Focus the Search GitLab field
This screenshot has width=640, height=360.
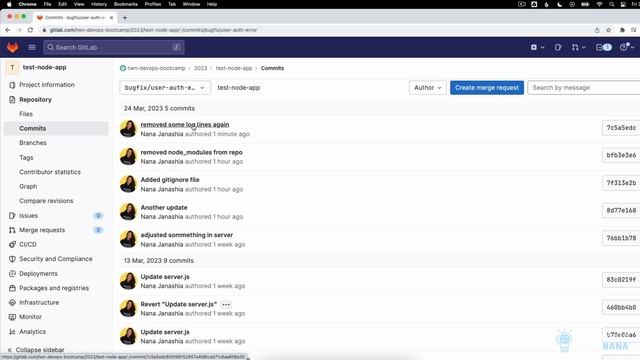click(x=114, y=47)
